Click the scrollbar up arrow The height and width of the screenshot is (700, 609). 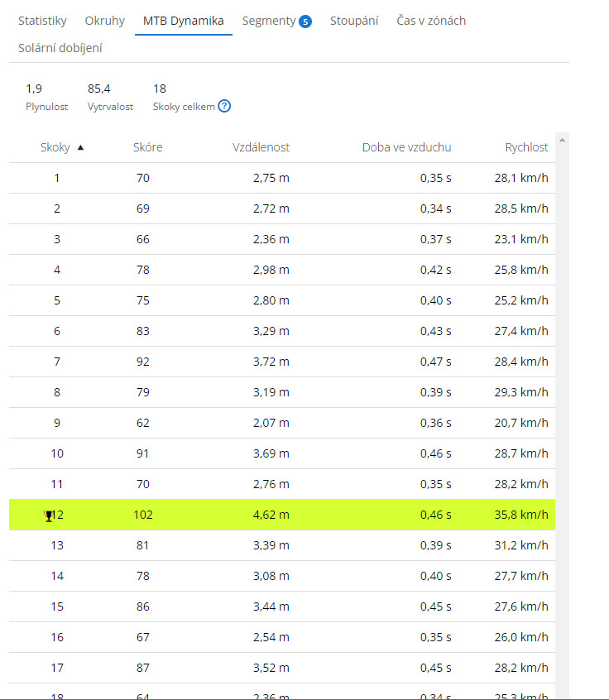(x=563, y=140)
